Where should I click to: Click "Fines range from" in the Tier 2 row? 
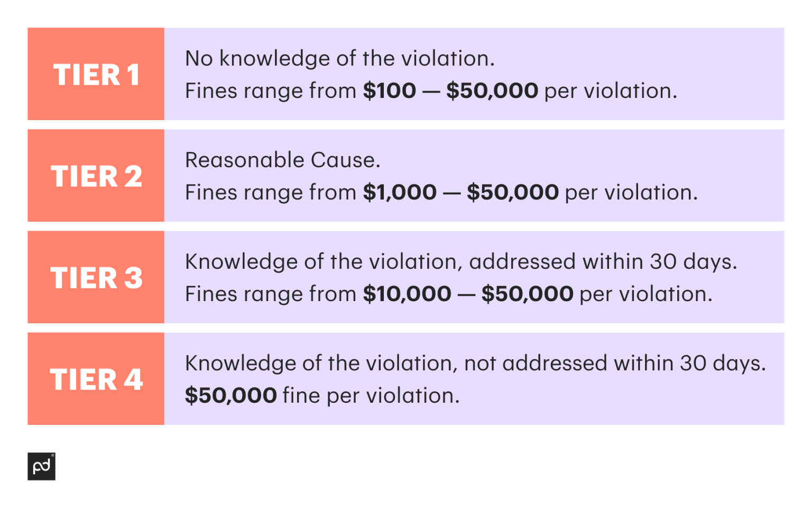270,193
